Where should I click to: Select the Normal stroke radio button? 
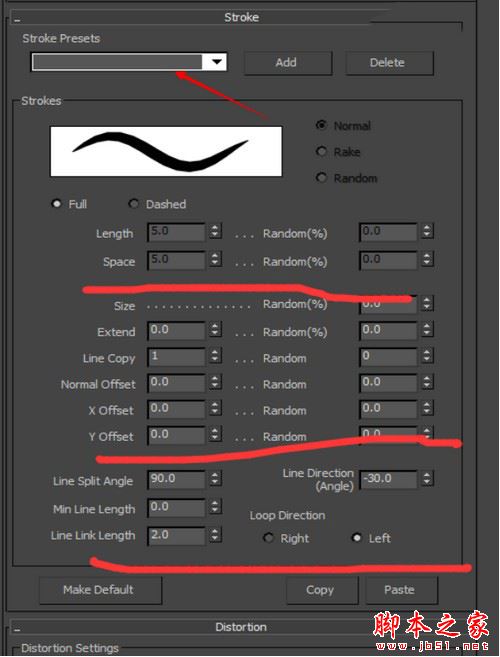point(322,125)
